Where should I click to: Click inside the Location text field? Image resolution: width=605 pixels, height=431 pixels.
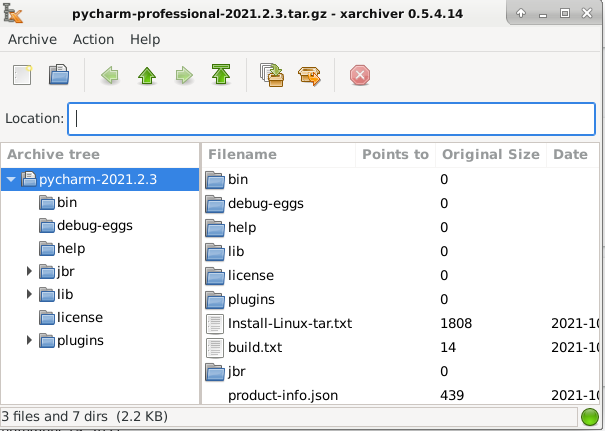(331, 119)
